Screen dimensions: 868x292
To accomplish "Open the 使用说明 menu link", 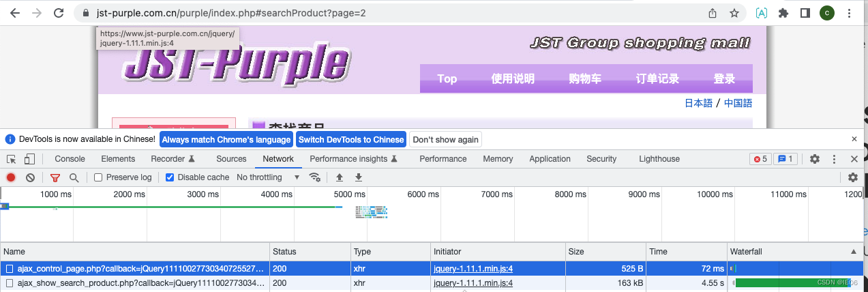I will [x=513, y=78].
